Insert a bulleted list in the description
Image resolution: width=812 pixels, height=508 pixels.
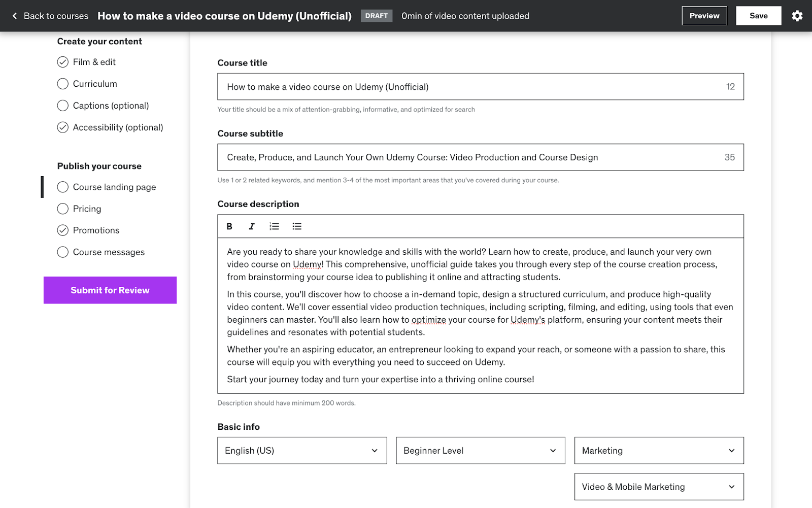(297, 226)
